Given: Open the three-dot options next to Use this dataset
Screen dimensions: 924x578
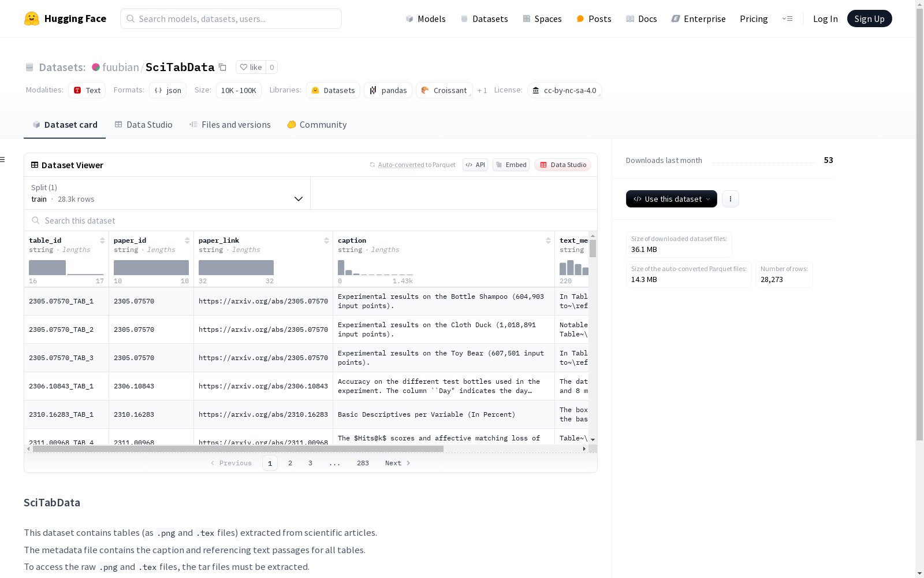Looking at the screenshot, I should tap(731, 199).
